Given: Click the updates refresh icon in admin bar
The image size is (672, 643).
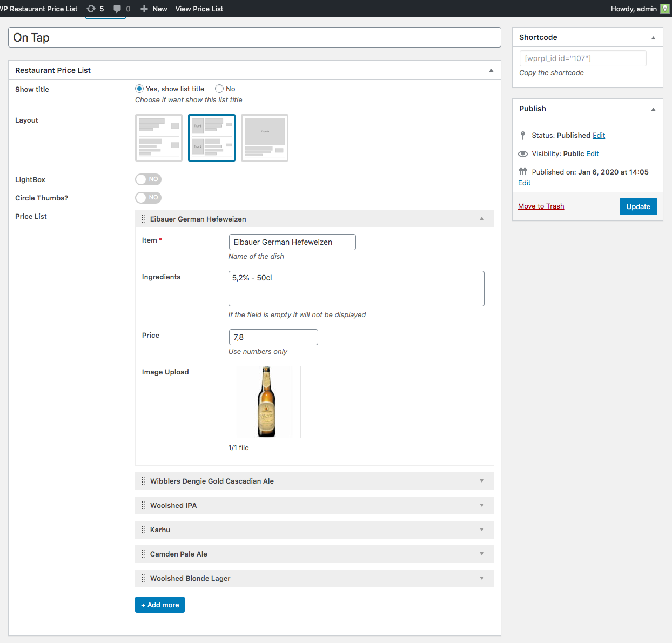Looking at the screenshot, I should pos(91,9).
